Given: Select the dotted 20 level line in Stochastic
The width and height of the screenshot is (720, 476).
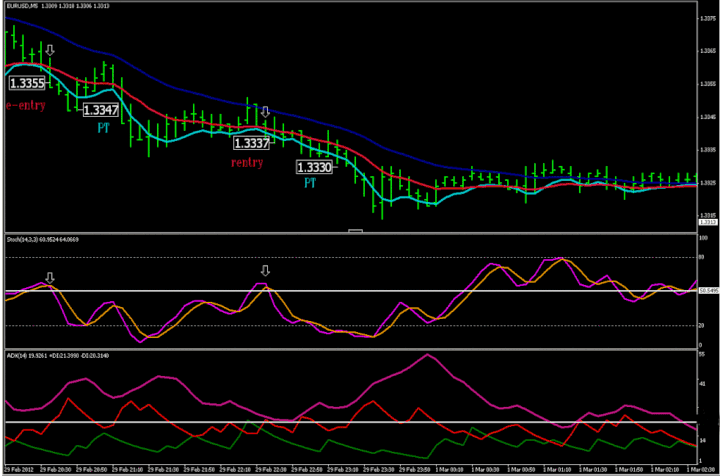Looking at the screenshot, I should [351, 325].
